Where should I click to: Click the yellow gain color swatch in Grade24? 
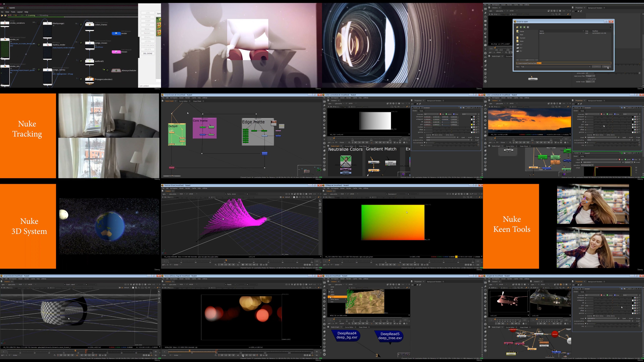click(472, 124)
